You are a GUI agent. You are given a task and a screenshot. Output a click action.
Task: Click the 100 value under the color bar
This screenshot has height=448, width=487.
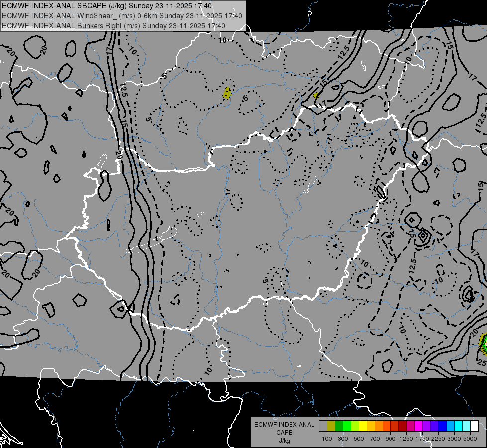pos(327,439)
